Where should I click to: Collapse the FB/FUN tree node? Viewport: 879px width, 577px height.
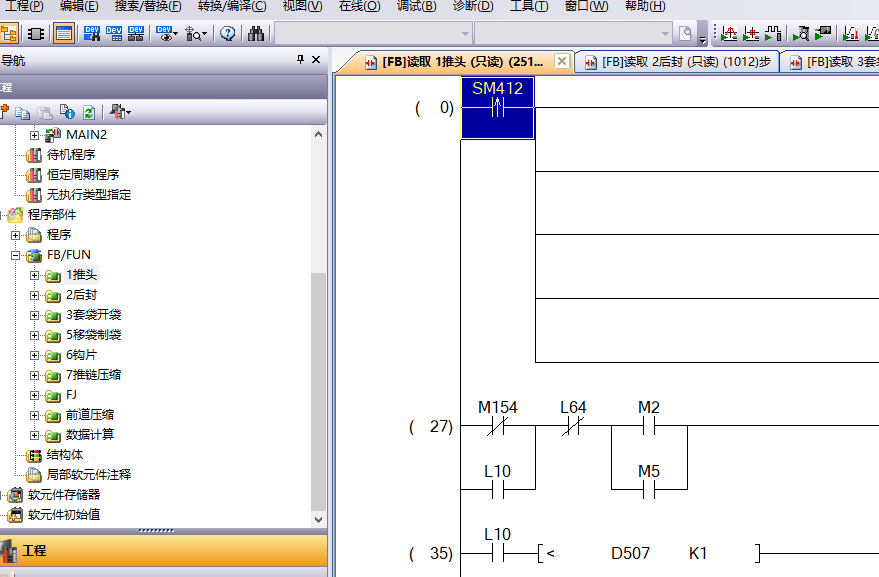16,255
